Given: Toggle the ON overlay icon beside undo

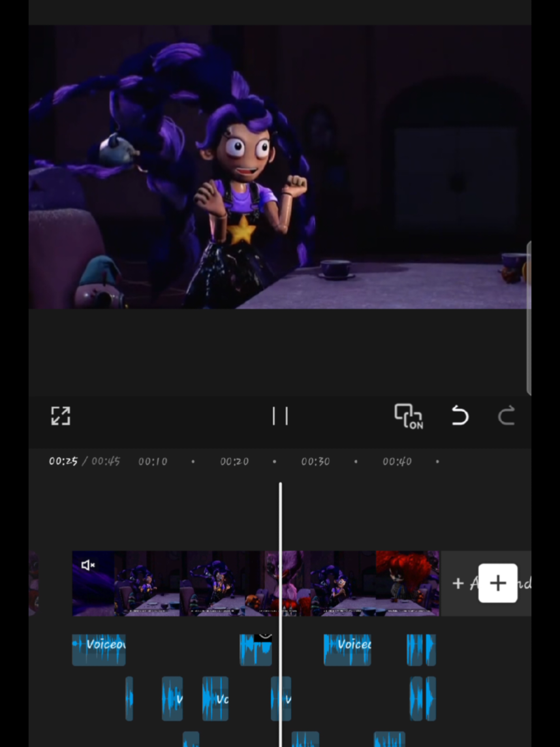Looking at the screenshot, I should [409, 417].
